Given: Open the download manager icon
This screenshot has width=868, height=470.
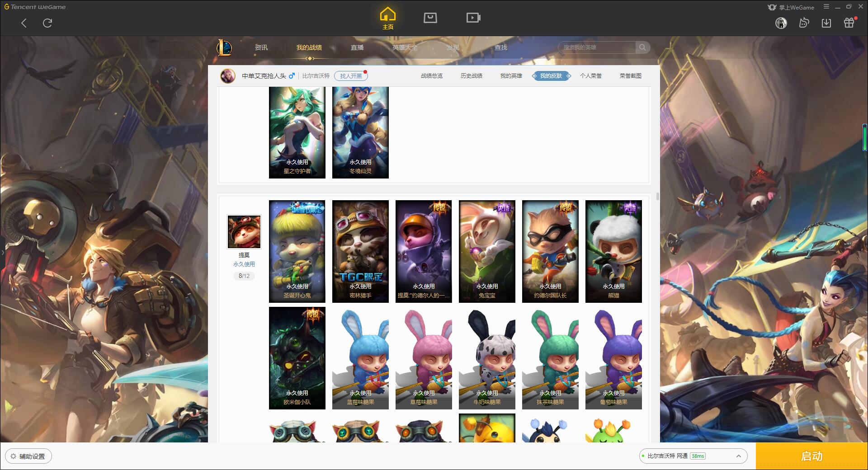Looking at the screenshot, I should pyautogui.click(x=826, y=23).
